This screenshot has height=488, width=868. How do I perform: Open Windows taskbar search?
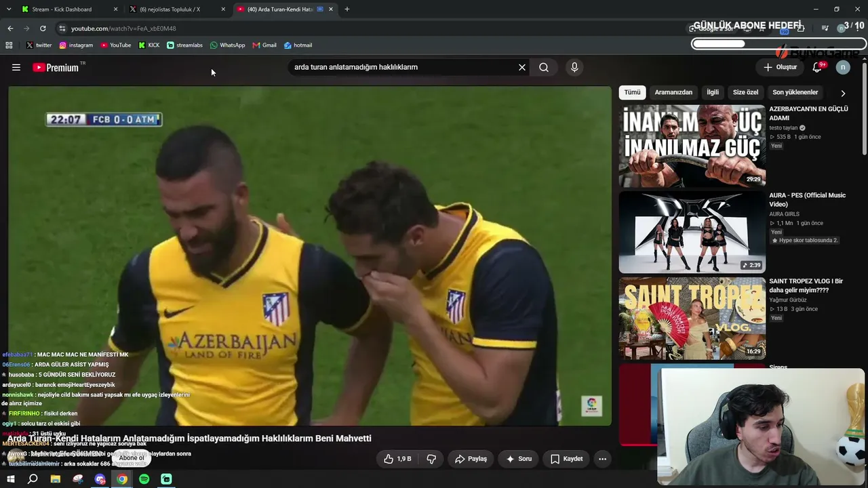coord(33,479)
